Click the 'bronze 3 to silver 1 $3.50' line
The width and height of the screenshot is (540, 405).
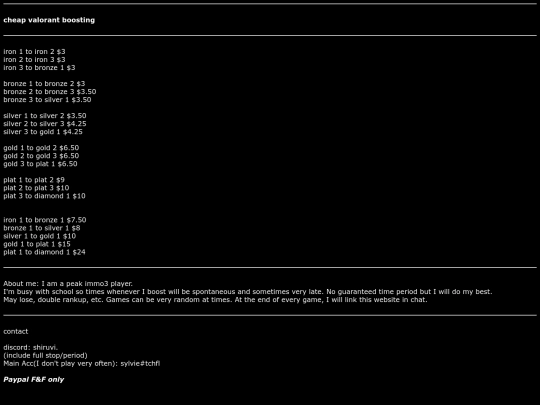point(47,100)
